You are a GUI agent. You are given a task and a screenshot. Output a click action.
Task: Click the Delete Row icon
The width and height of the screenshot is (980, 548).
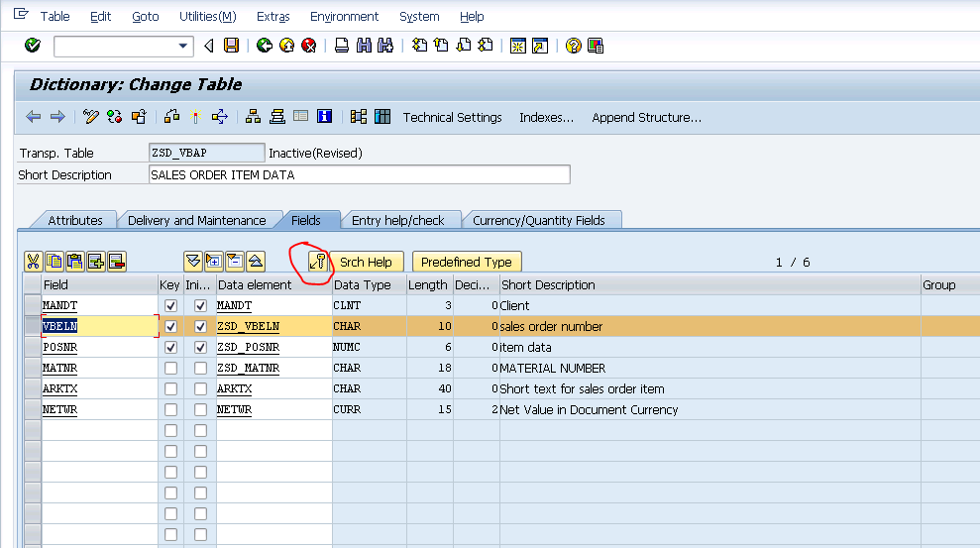click(x=117, y=262)
